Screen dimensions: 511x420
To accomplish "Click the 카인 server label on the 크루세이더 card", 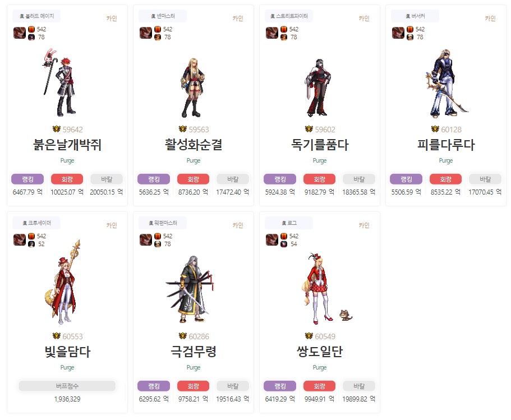I will click(x=112, y=225).
